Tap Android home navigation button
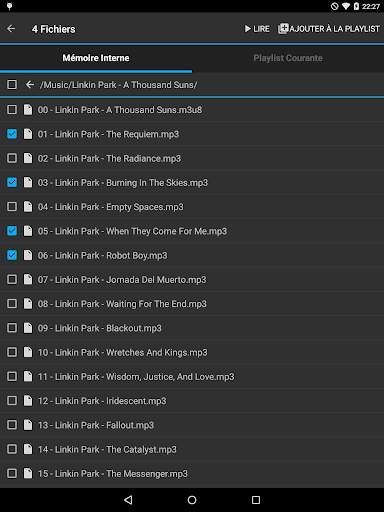 (x=192, y=500)
